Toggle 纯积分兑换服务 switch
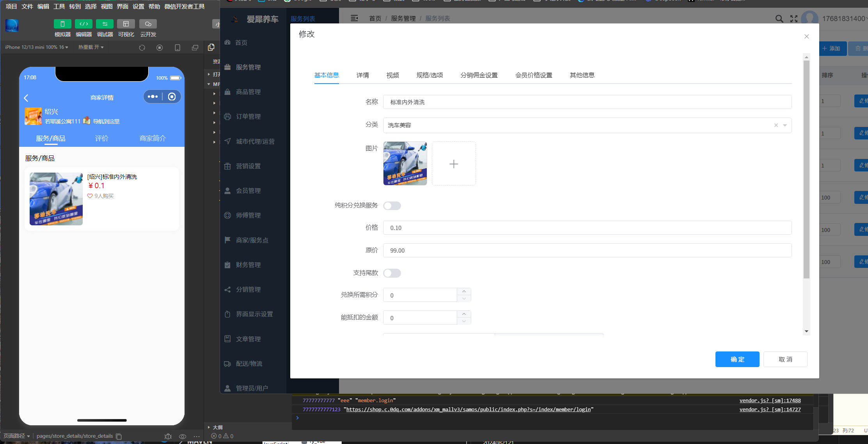This screenshot has height=444, width=868. (x=392, y=206)
